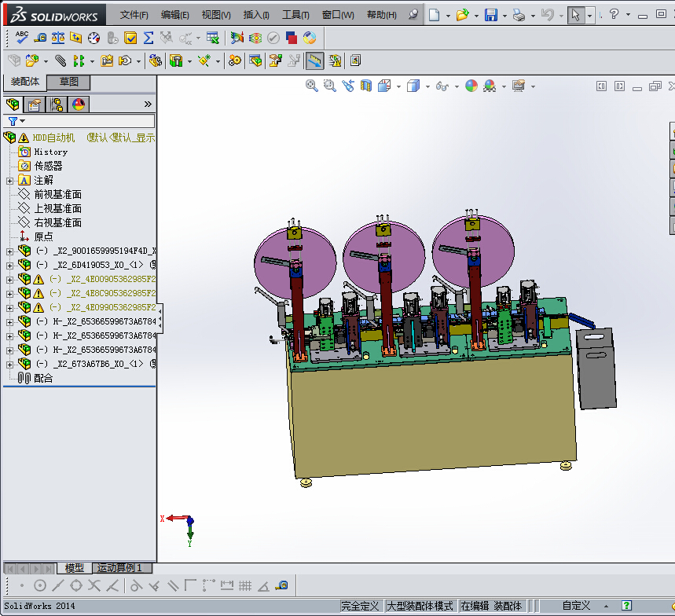This screenshot has height=616, width=675.
Task: Click the Sigma equations icon
Action: tap(148, 37)
